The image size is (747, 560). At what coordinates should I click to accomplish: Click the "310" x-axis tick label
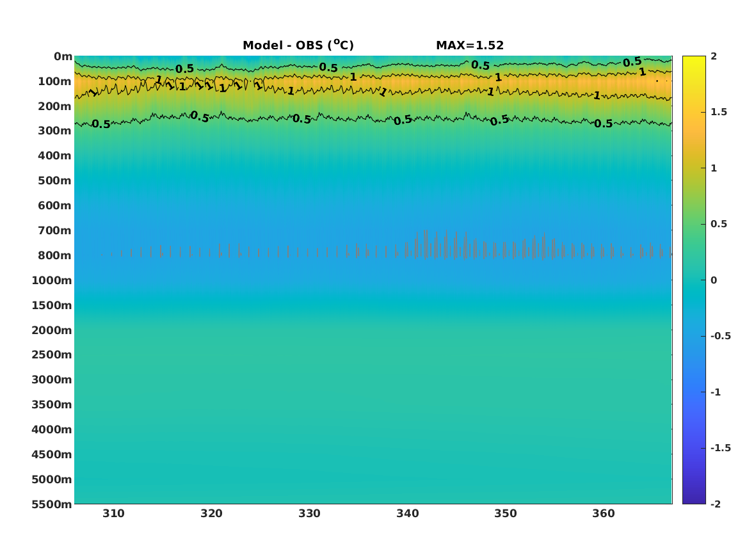pyautogui.click(x=113, y=513)
